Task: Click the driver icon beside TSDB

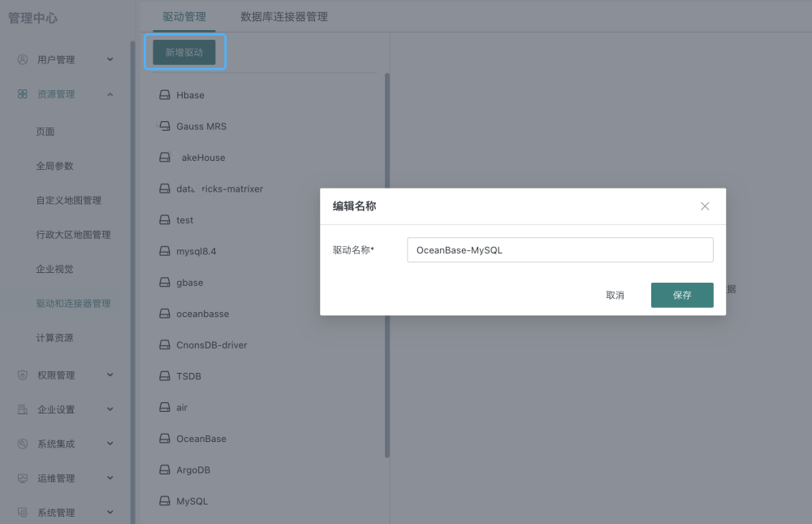Action: click(165, 376)
